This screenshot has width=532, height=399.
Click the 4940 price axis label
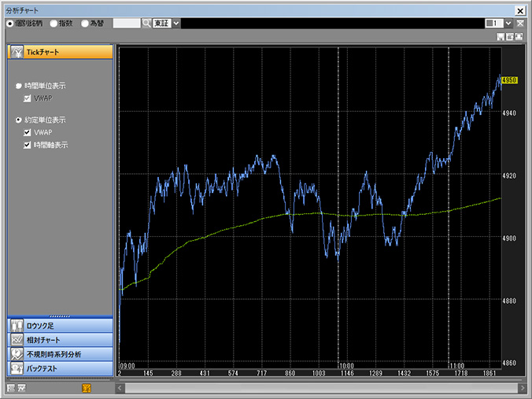coord(509,113)
